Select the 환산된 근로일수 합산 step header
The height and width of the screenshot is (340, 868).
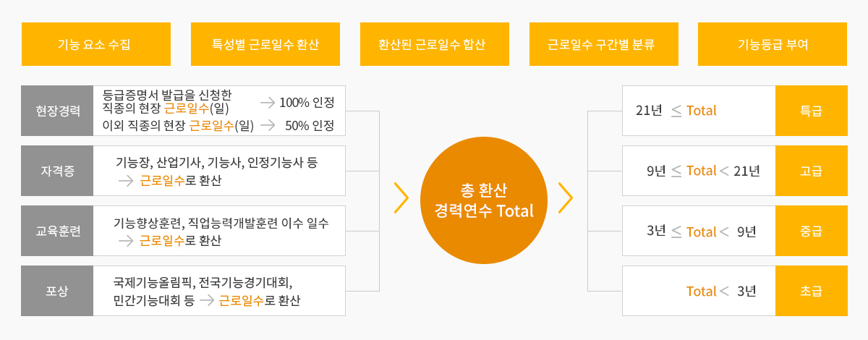click(435, 44)
